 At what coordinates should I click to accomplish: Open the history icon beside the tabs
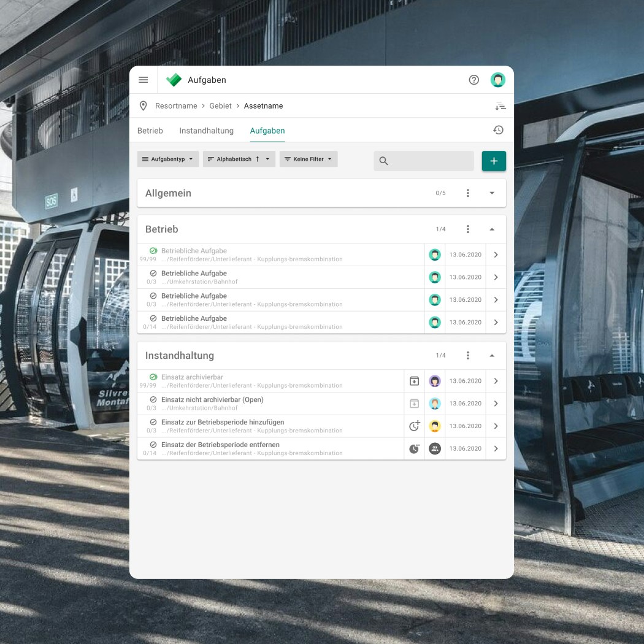coord(498,129)
